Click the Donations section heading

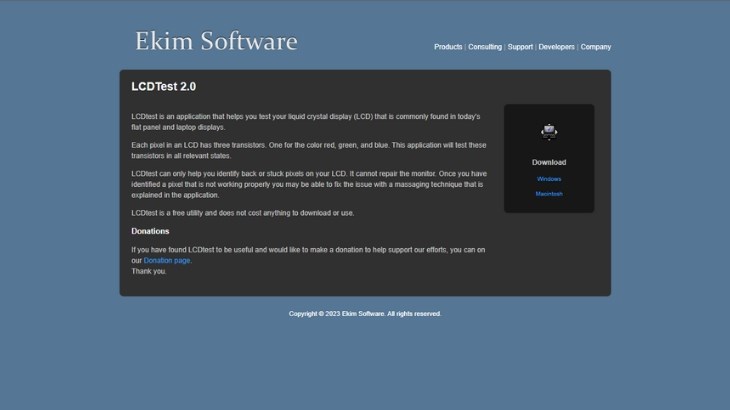[150, 231]
